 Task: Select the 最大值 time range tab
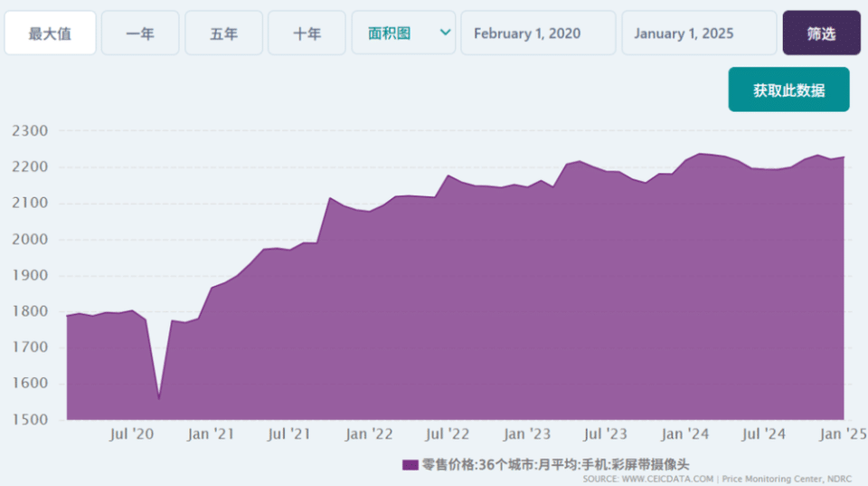(50, 33)
